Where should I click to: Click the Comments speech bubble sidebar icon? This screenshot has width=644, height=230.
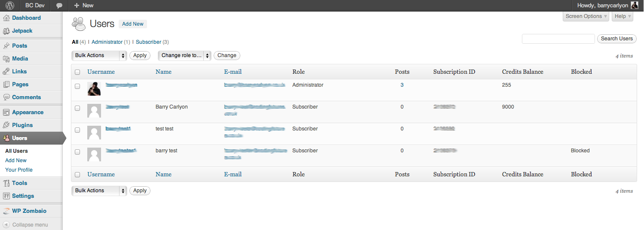[x=6, y=97]
